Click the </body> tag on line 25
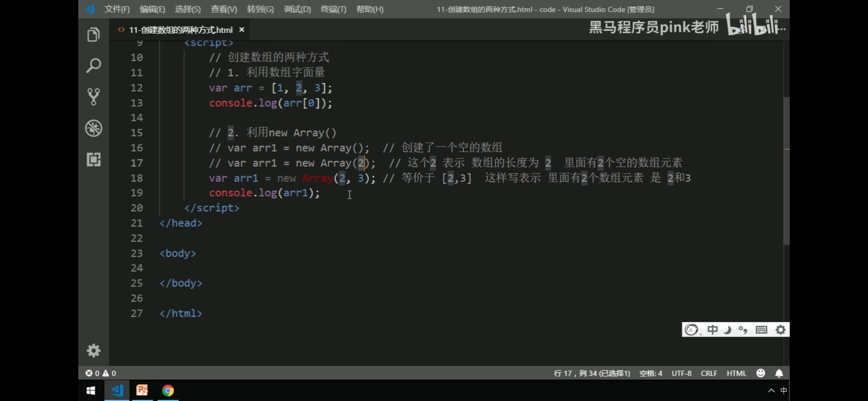Viewport: 868px width, 401px height. point(181,283)
